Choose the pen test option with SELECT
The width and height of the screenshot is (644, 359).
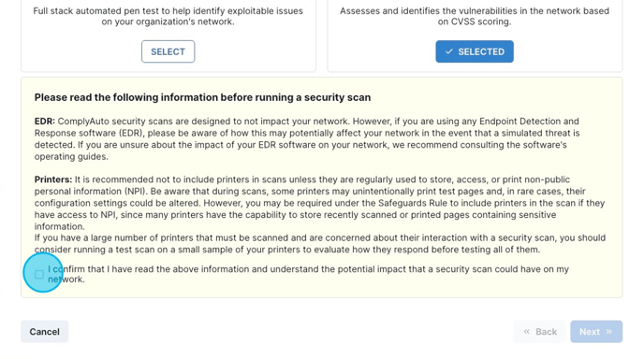[168, 51]
